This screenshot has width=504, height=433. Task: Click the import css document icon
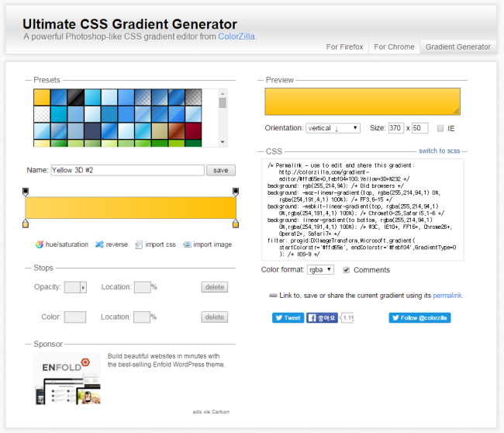139,244
